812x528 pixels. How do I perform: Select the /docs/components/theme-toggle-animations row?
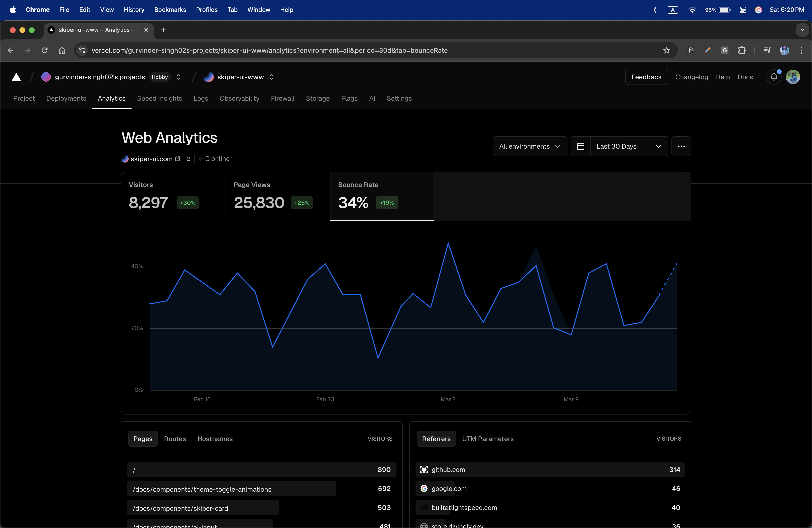click(x=261, y=489)
